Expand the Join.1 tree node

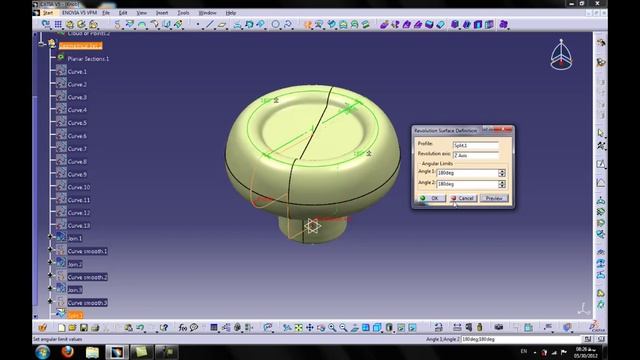[x=50, y=237]
